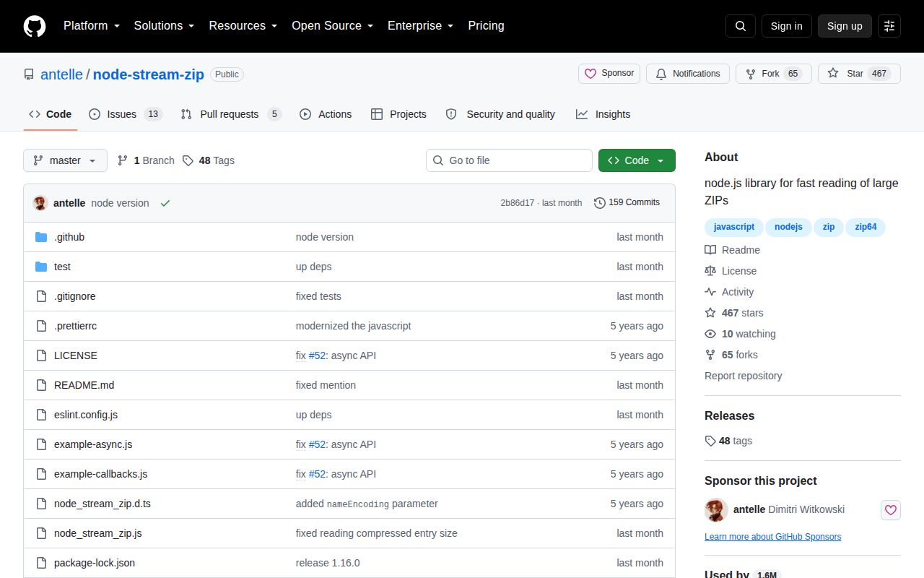Expand the Platform menu

click(x=92, y=26)
